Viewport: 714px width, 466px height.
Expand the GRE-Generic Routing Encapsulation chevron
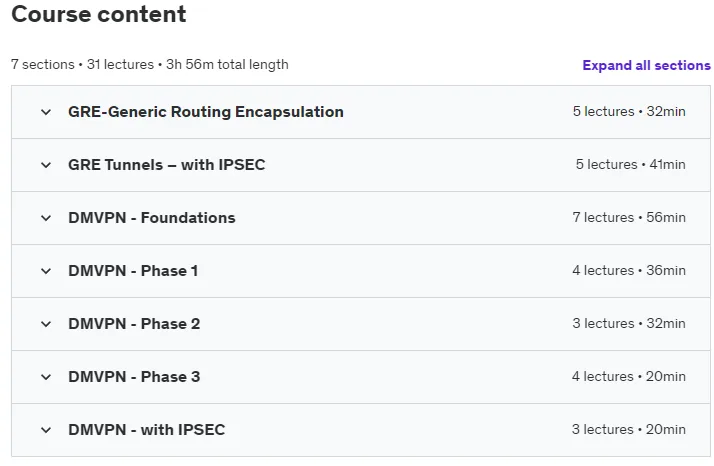click(46, 112)
